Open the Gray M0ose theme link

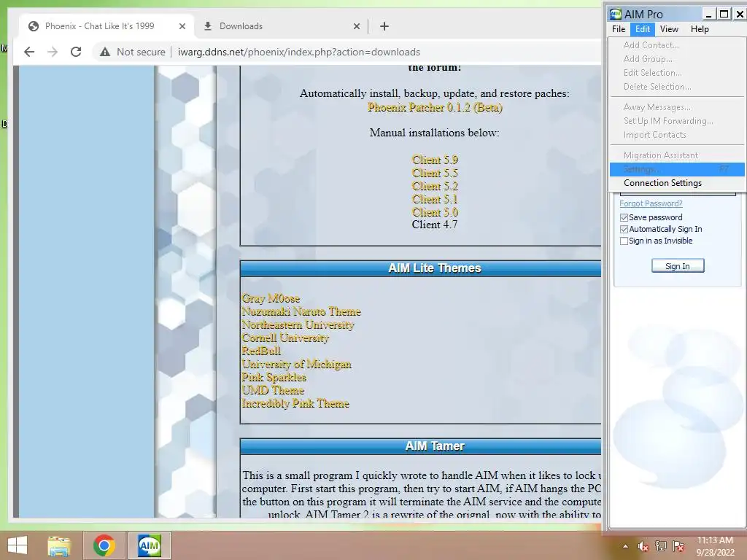271,298
